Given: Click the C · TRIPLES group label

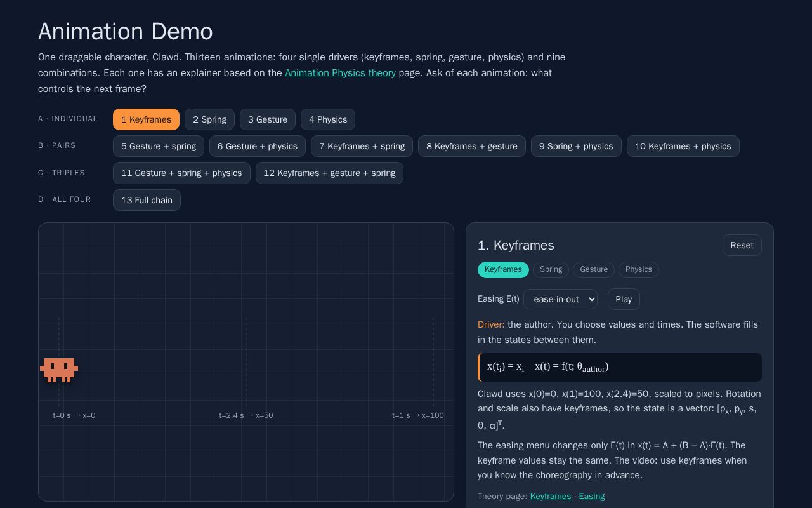Looking at the screenshot, I should coord(62,173).
